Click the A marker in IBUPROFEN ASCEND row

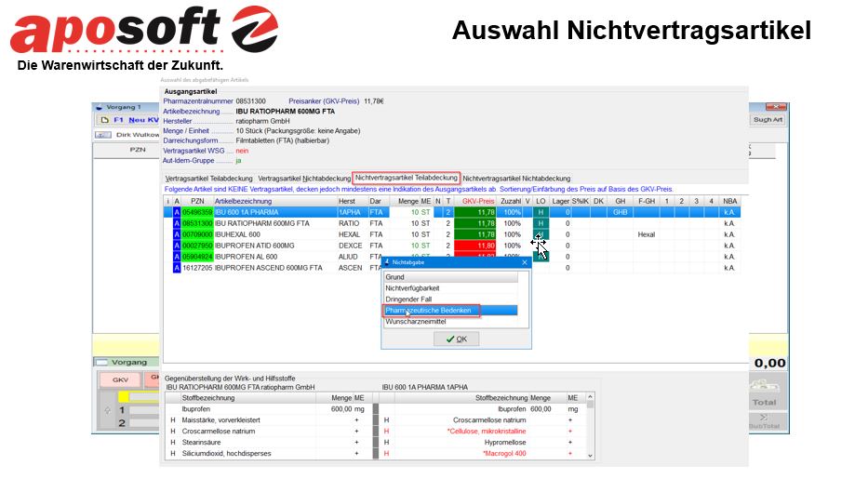[177, 268]
